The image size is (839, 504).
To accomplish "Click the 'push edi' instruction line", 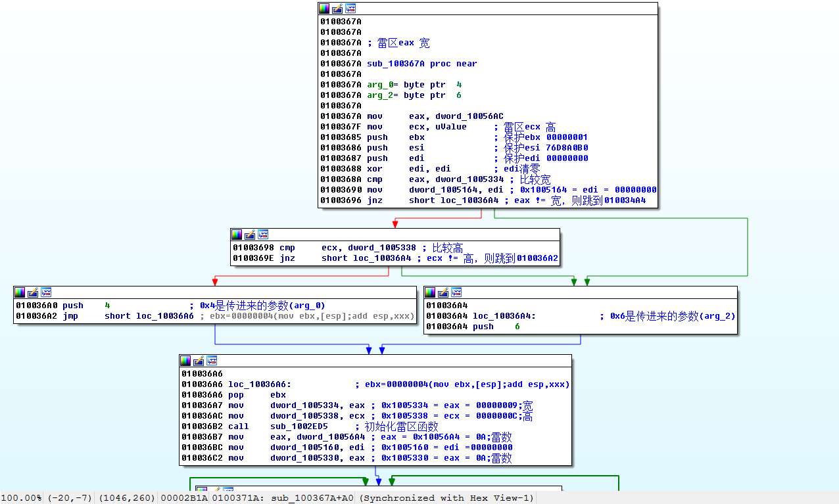I will click(x=396, y=158).
